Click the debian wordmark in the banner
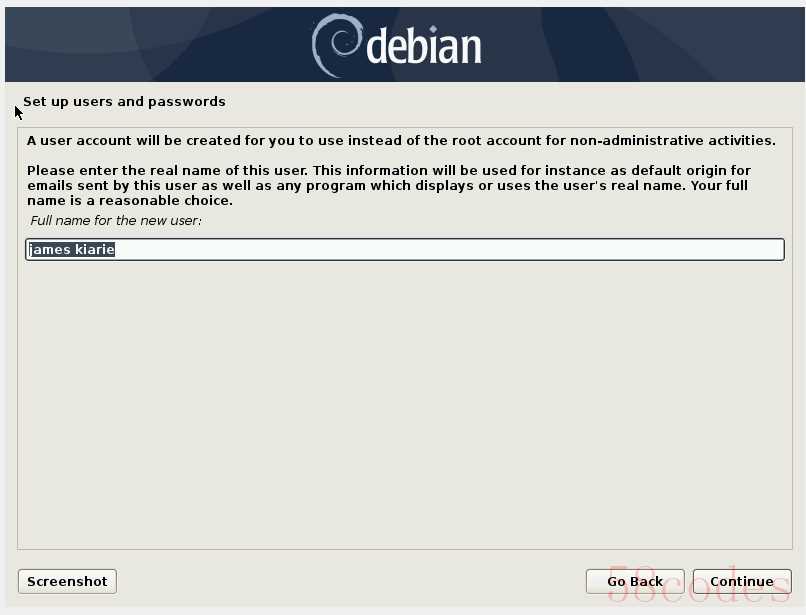The height and width of the screenshot is (615, 806). point(424,46)
